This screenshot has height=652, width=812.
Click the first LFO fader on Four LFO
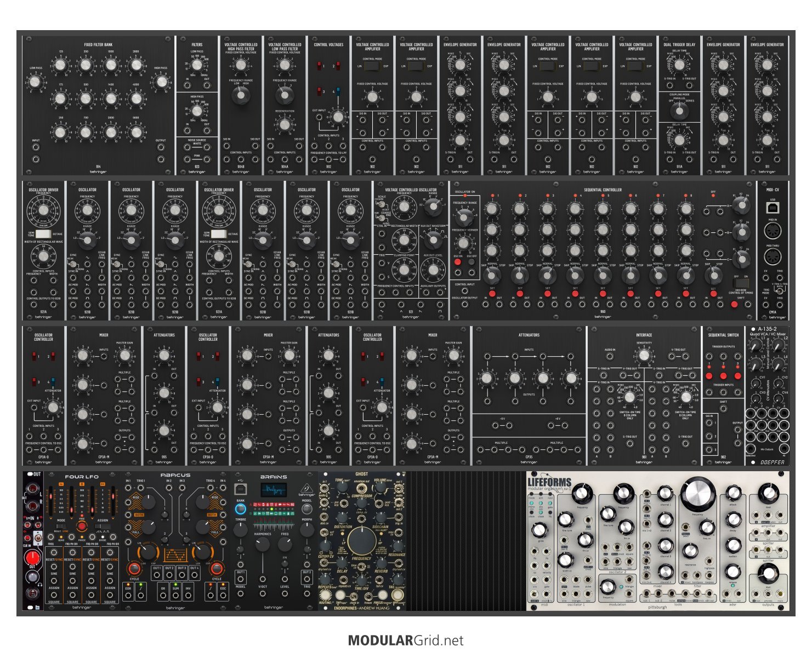click(51, 501)
